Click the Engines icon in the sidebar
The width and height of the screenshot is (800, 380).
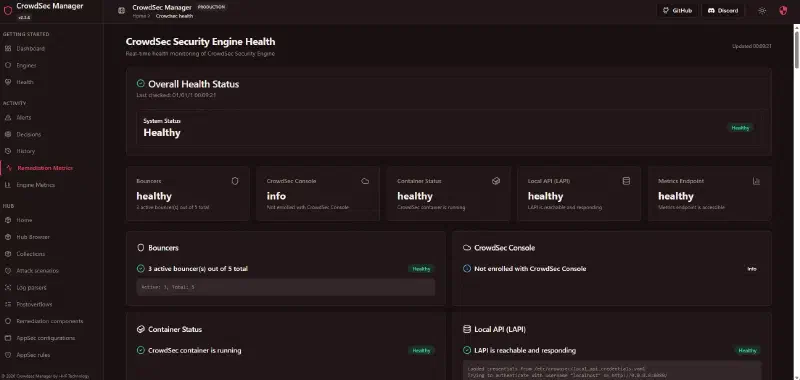point(8,65)
